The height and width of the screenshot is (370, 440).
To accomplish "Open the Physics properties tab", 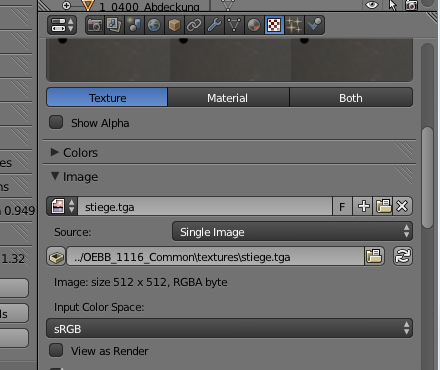I will click(314, 25).
